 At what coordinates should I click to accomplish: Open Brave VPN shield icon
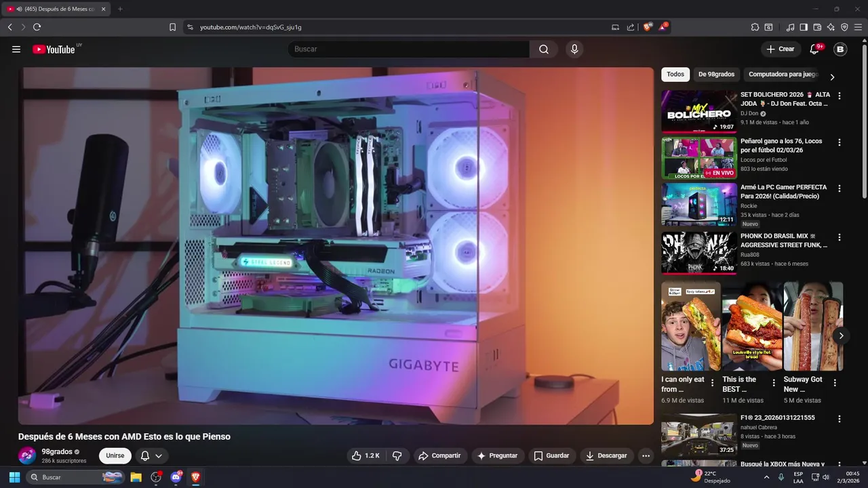tap(844, 27)
